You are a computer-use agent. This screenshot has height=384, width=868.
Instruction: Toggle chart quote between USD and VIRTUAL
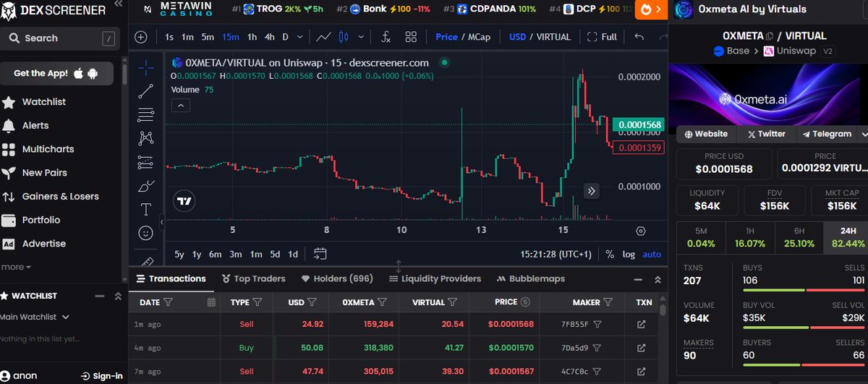click(540, 37)
